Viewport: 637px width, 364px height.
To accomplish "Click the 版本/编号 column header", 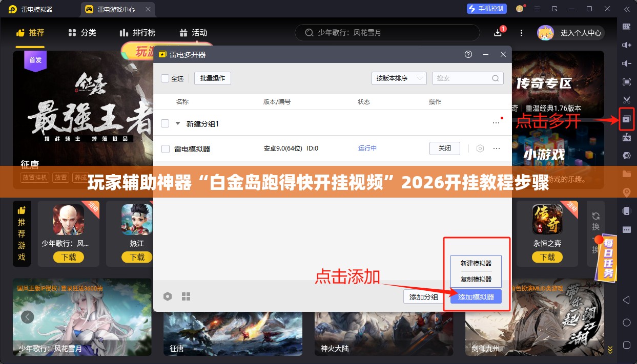I will click(x=277, y=102).
